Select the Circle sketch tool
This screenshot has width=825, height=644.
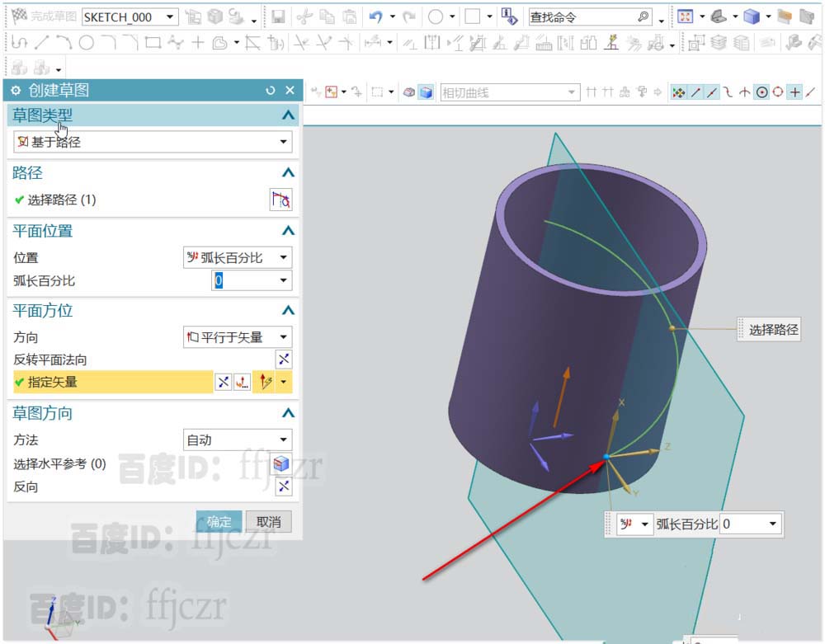[x=87, y=43]
